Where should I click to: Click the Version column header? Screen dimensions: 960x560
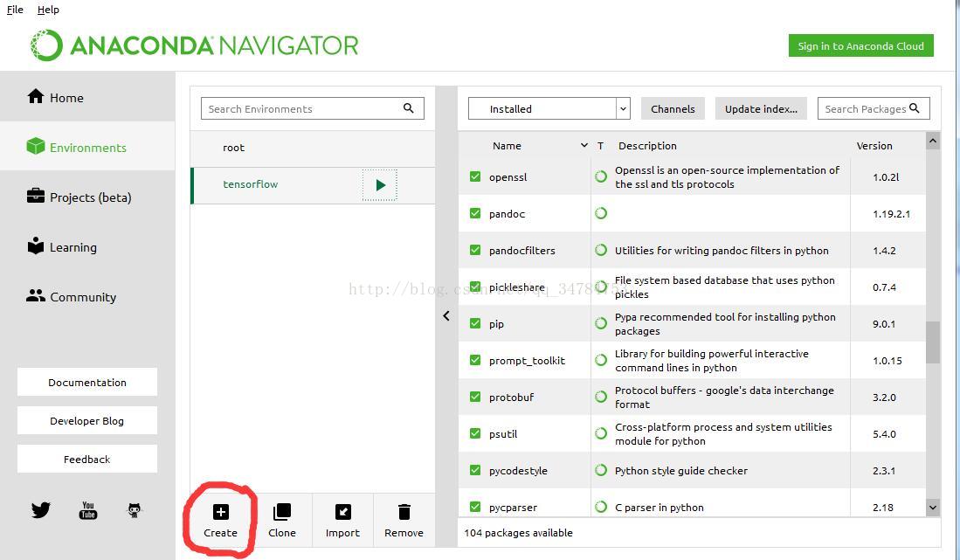click(874, 146)
